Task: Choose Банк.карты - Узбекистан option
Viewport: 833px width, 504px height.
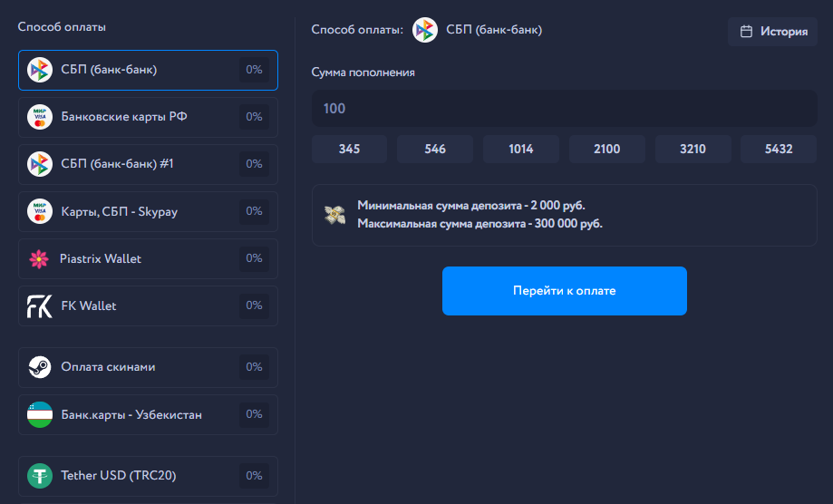Action: [x=149, y=414]
